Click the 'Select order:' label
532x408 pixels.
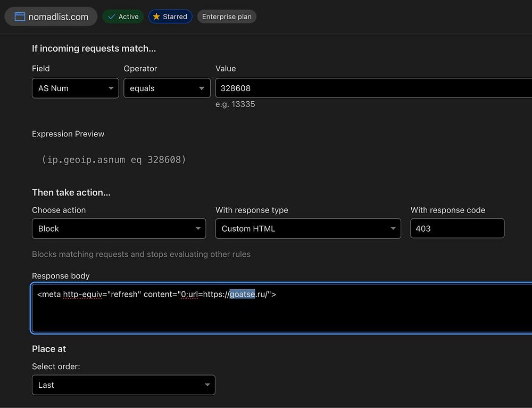(56, 366)
